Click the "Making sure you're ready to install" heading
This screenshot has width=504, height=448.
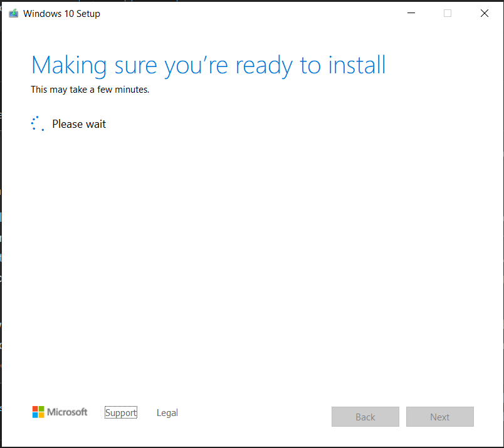[x=208, y=65]
